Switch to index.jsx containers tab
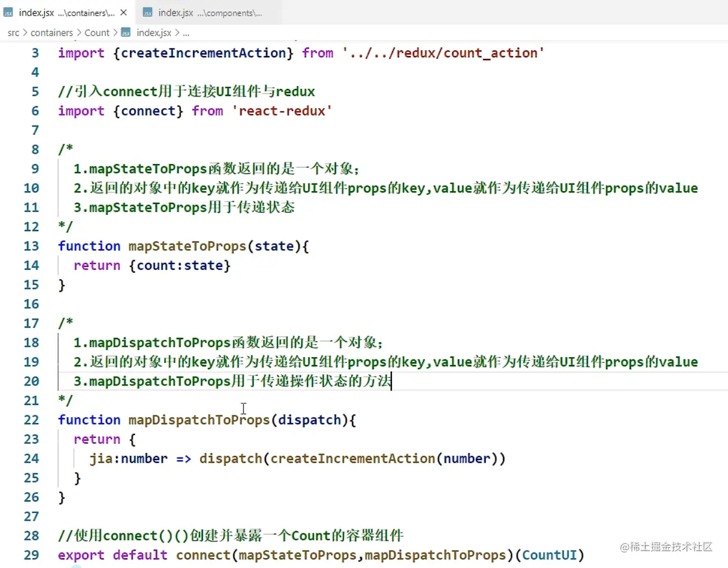This screenshot has height=568, width=728. coord(66,12)
